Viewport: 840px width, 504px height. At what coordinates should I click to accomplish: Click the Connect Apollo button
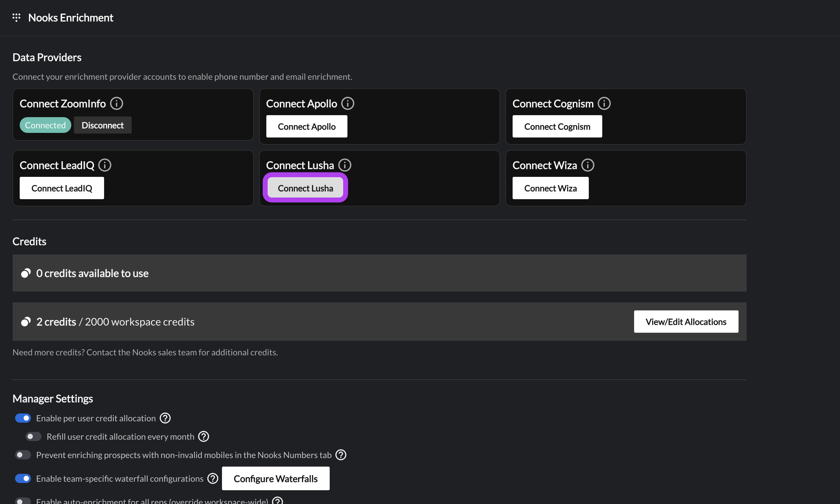306,126
